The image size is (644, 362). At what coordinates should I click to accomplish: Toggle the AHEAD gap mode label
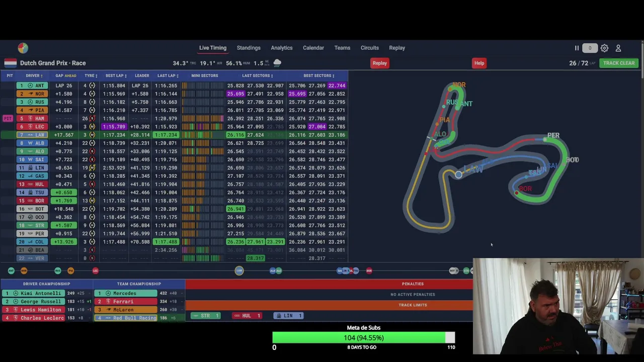coord(70,76)
